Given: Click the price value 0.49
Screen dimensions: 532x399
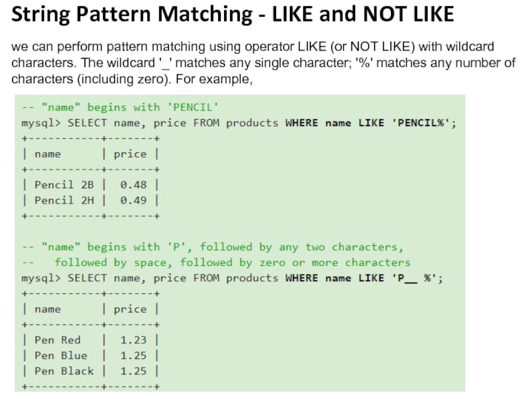Looking at the screenshot, I should [133, 200].
